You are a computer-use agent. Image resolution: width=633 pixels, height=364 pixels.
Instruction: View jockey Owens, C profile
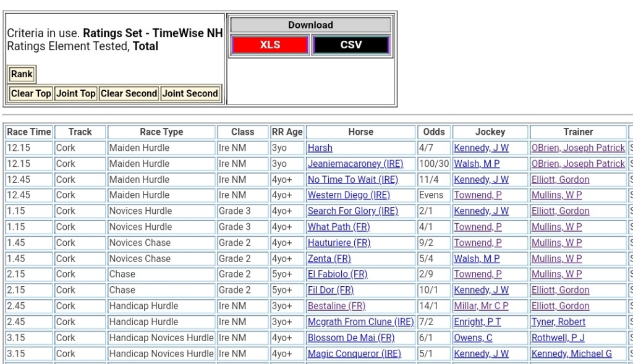click(473, 338)
